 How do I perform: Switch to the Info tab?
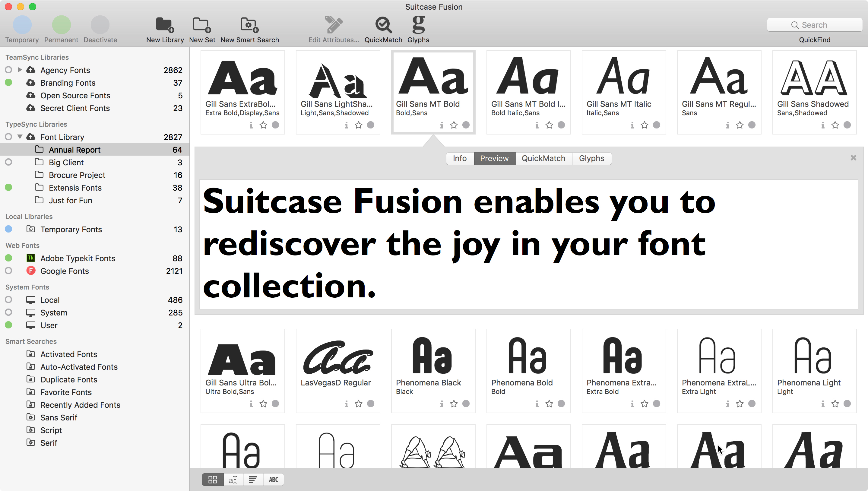(459, 159)
